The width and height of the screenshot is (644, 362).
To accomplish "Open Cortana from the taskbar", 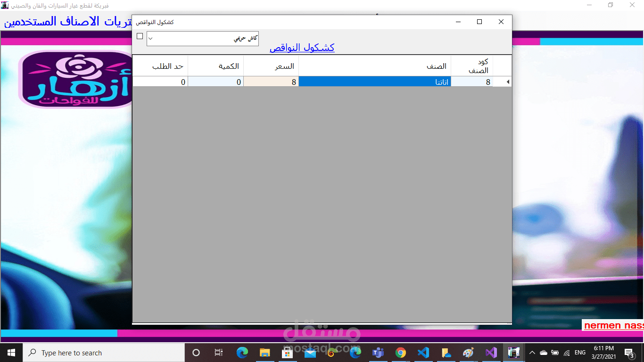I will (x=196, y=353).
